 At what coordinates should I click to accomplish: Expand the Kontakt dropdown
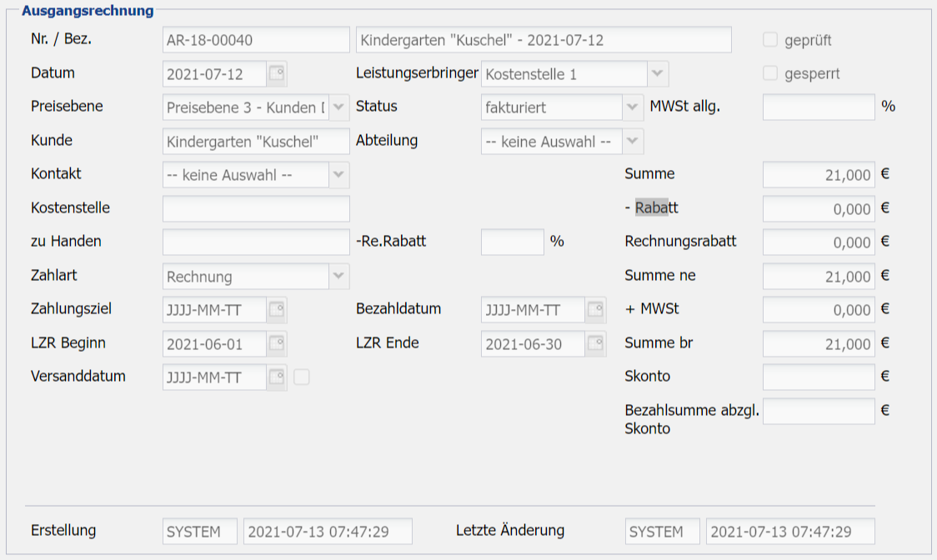339,175
